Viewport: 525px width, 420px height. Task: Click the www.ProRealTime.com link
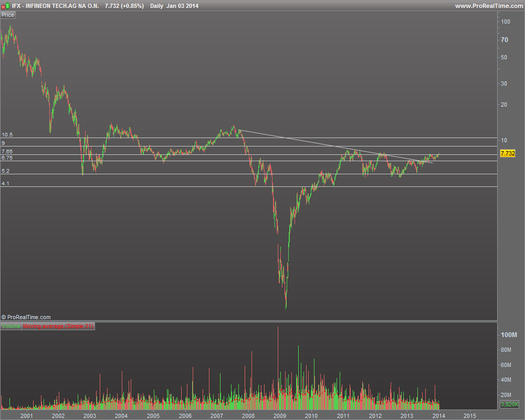pos(489,6)
